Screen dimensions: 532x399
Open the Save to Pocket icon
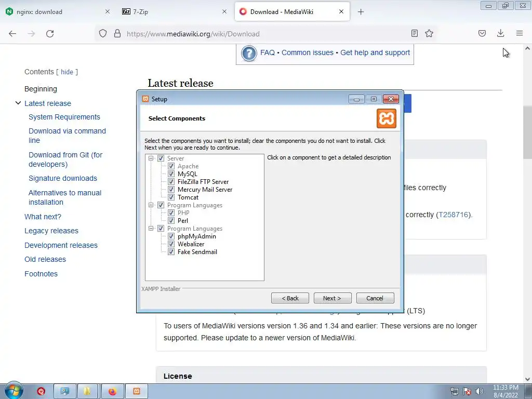(482, 33)
